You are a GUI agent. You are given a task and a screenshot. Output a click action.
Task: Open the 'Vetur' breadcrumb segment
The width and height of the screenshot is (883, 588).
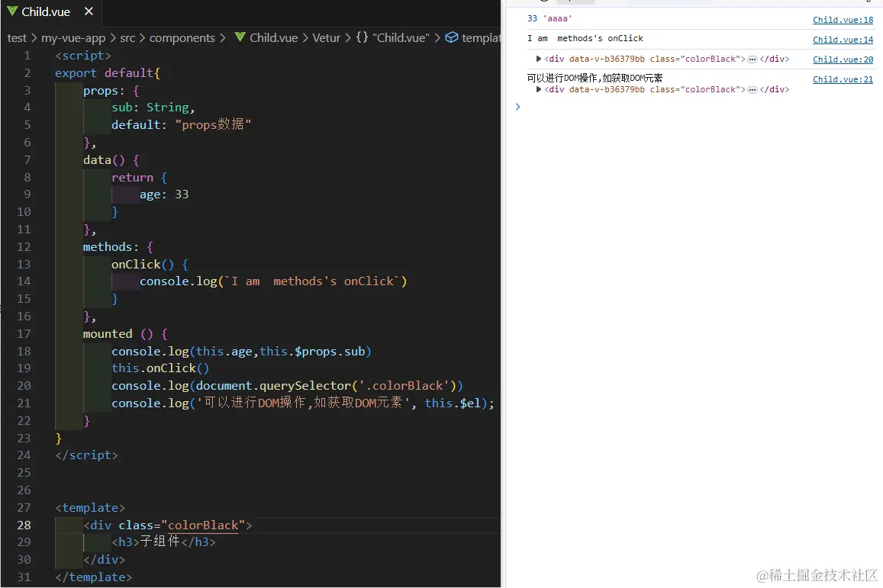click(x=327, y=37)
